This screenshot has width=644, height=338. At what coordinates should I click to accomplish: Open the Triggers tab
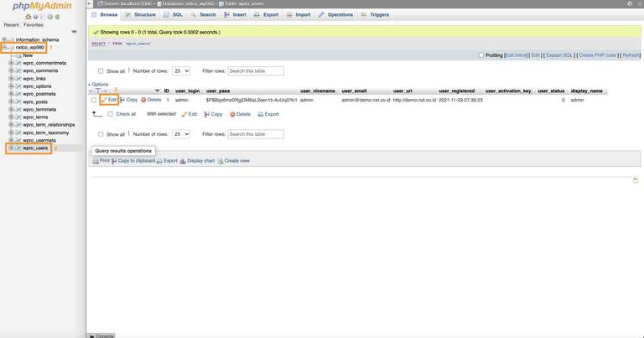(x=375, y=15)
